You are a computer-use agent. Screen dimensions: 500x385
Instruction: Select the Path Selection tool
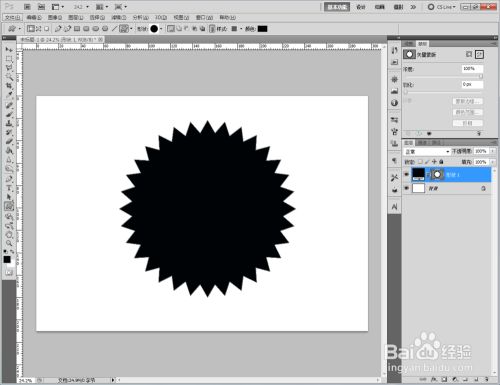coord(9,197)
